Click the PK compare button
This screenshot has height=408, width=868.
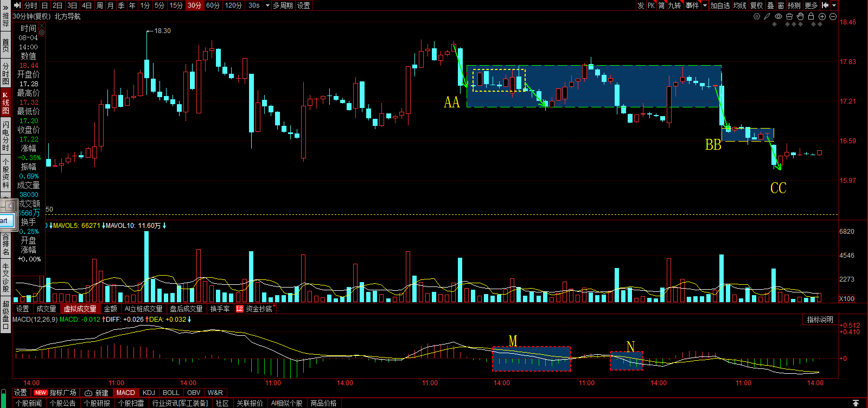click(652, 5)
